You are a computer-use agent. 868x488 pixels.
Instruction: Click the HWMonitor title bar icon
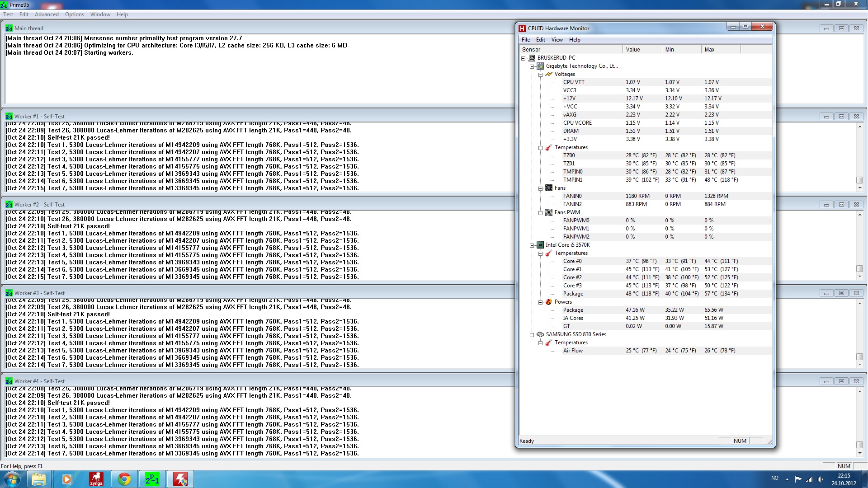pos(522,28)
